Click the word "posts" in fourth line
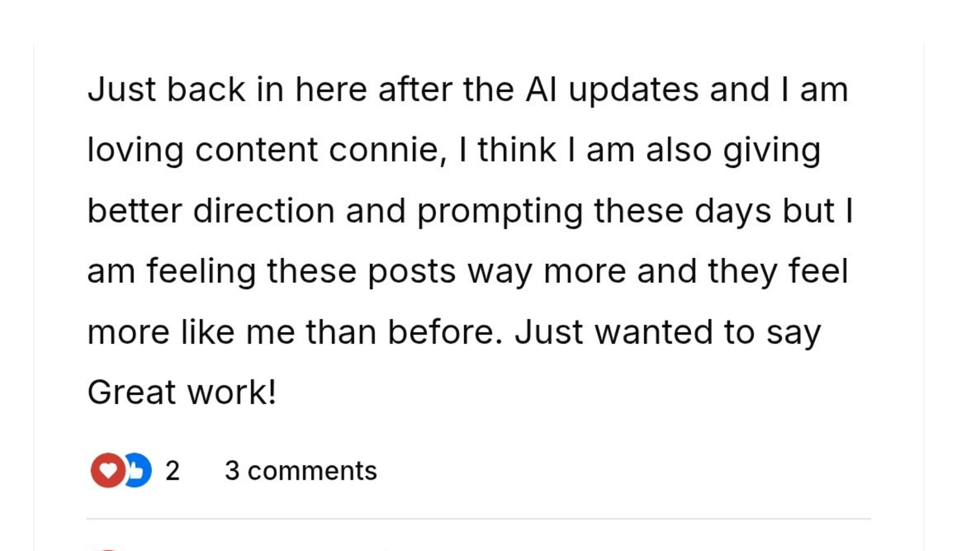The image size is (980, 551). 411,271
